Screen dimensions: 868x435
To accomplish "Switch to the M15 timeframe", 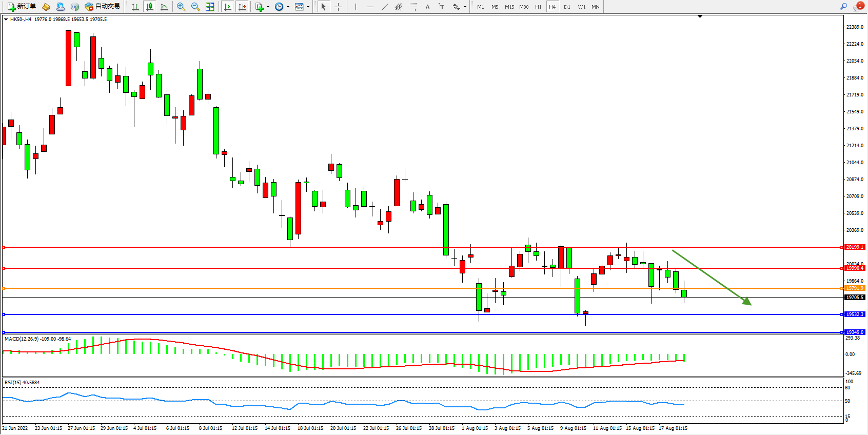I will (x=509, y=7).
